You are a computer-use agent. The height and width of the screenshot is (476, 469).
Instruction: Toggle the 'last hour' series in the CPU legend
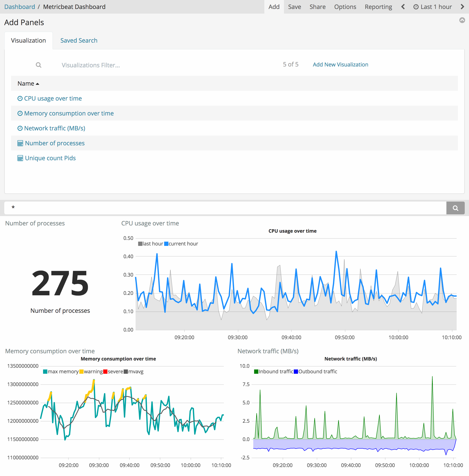(153, 244)
